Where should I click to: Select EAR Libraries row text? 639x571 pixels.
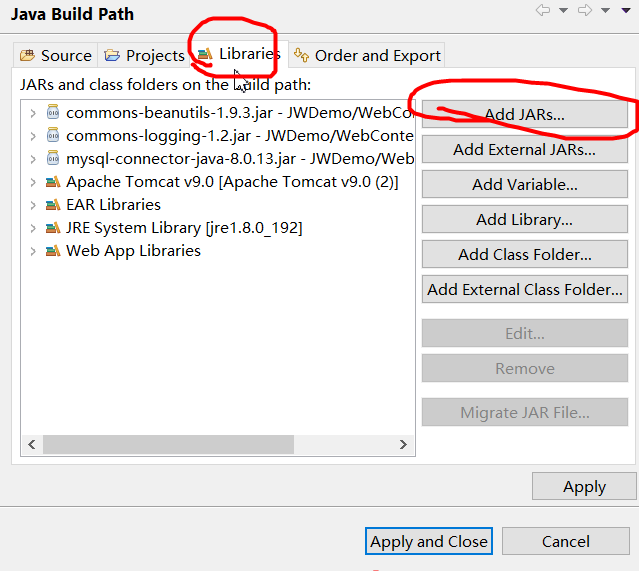(x=113, y=205)
